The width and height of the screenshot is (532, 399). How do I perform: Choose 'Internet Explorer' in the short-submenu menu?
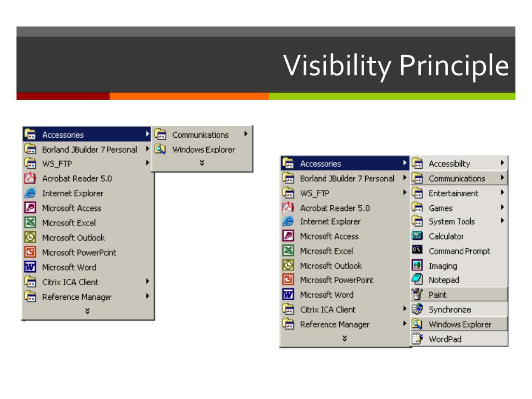[87, 193]
